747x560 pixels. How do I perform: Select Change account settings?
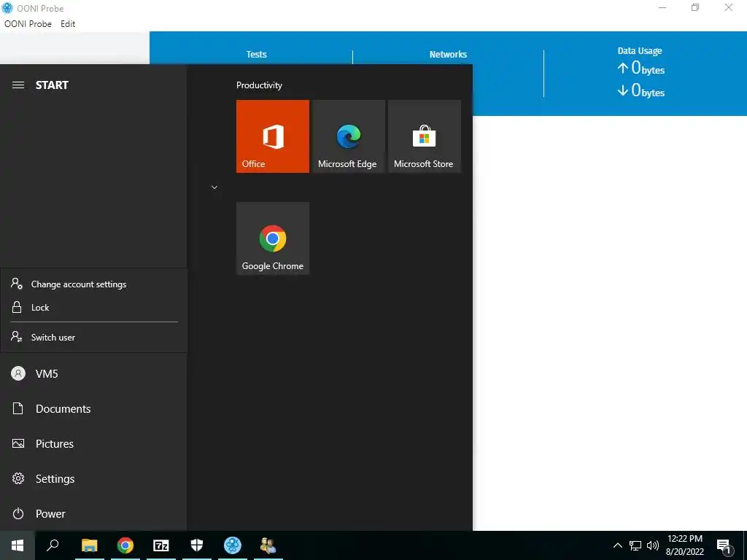point(94,284)
